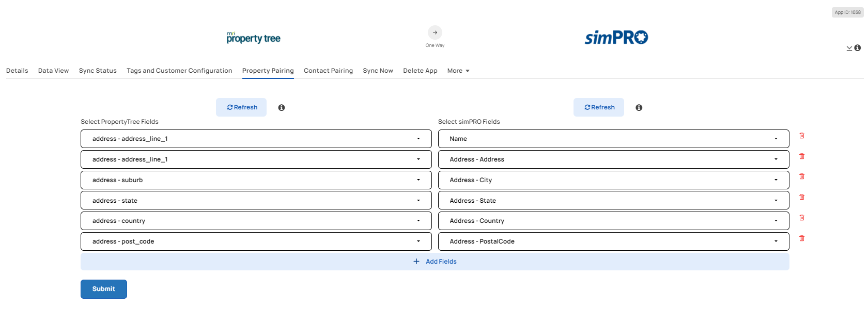Click the Select PropertyTree Fields label
The image size is (868, 324).
click(x=119, y=122)
